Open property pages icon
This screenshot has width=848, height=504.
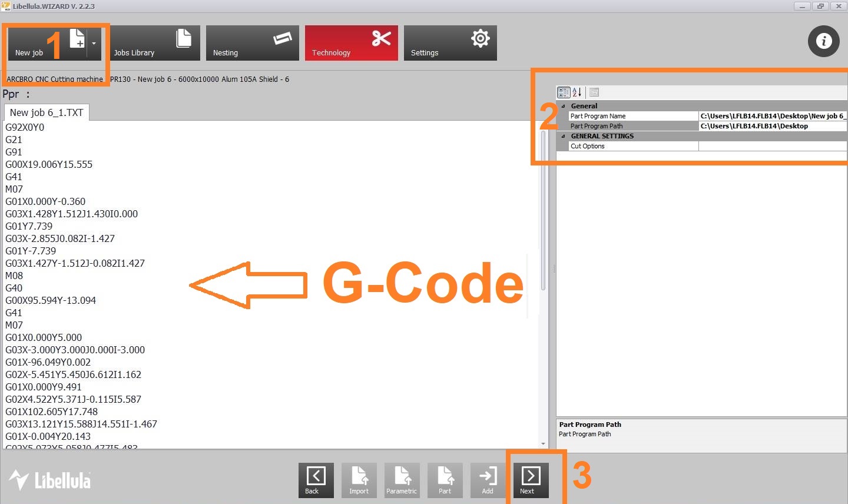pos(594,92)
